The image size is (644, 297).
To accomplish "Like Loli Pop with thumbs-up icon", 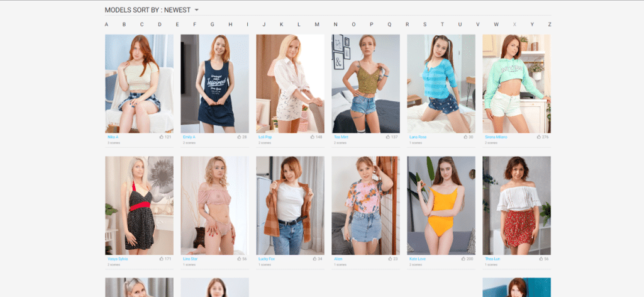I will point(313,137).
